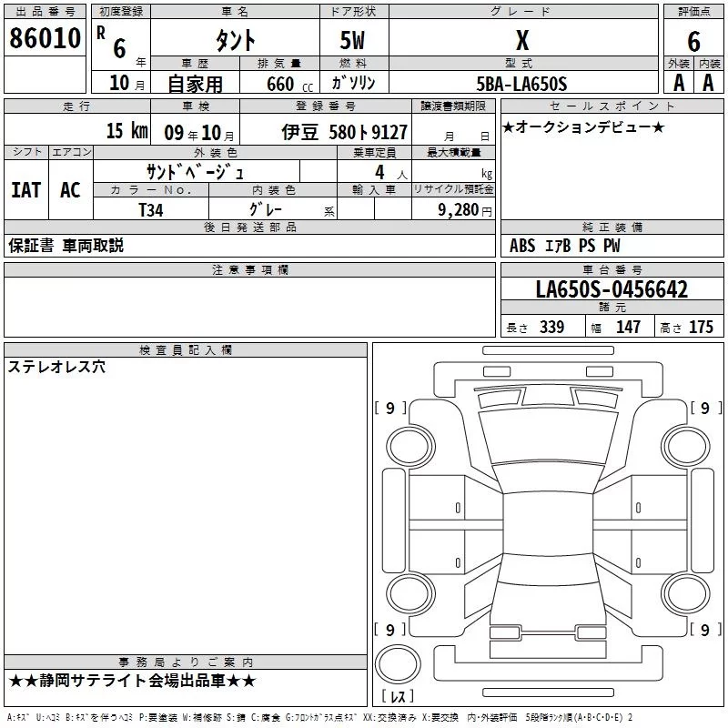This screenshot has width=728, height=728.
Task: Select the overall evaluation score 6
Action: coord(693,41)
